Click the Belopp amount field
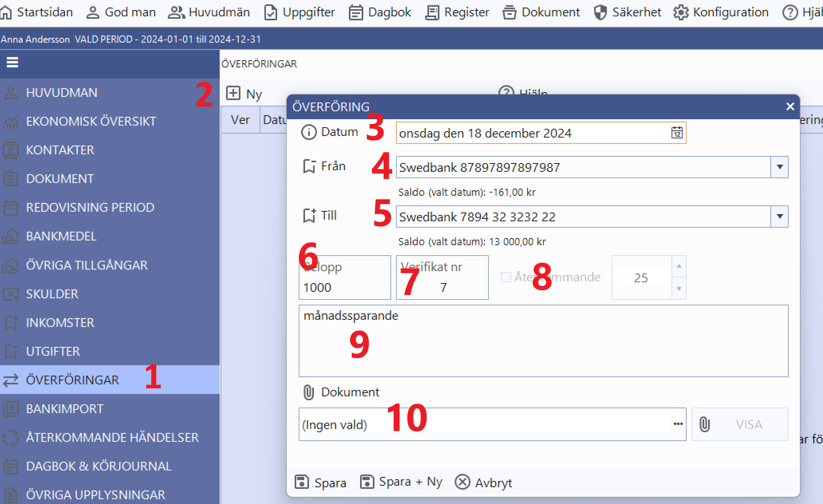The image size is (823, 504). tap(345, 278)
